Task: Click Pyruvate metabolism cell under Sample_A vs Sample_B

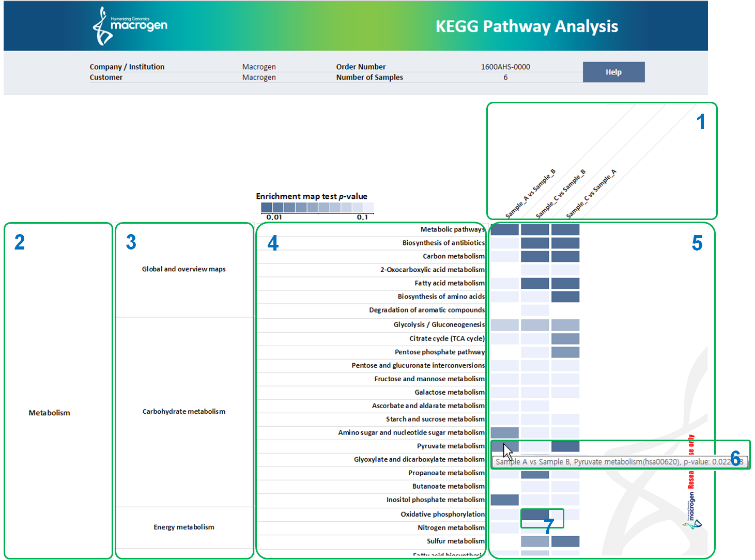Action: tap(504, 446)
